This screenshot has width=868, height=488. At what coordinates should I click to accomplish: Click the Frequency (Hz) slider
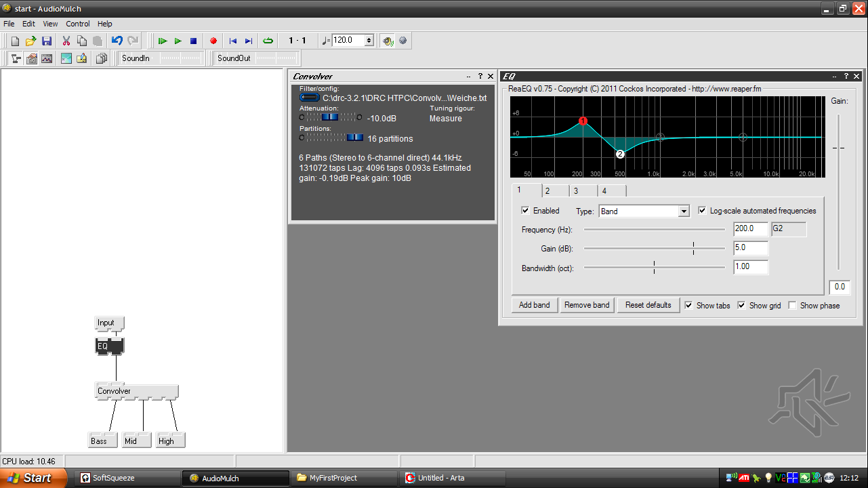(654, 230)
